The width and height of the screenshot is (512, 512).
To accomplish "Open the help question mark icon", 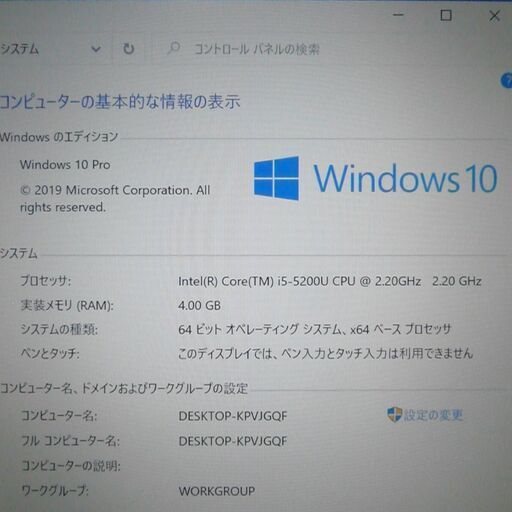I will click(507, 80).
